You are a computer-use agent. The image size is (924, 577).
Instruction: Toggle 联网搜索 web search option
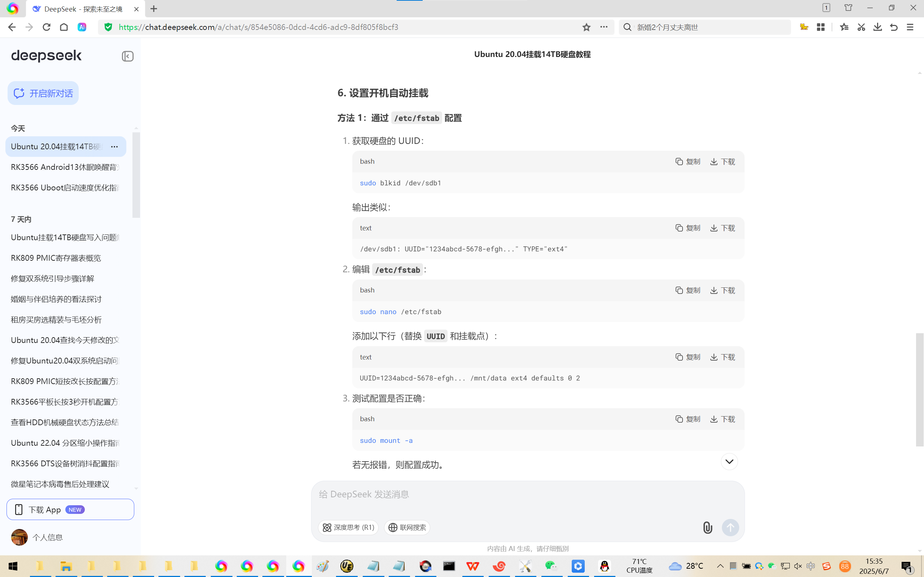407,527
